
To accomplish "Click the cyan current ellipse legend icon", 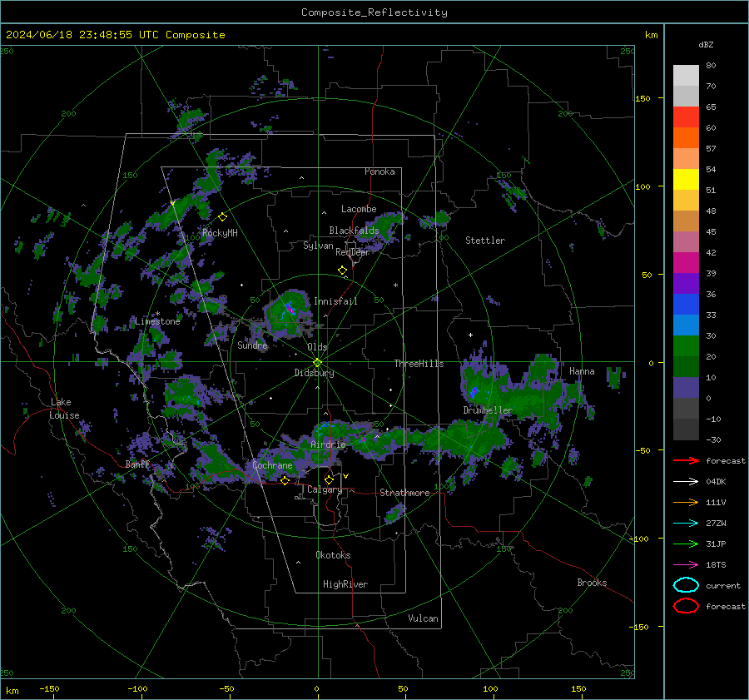I will pyautogui.click(x=686, y=585).
